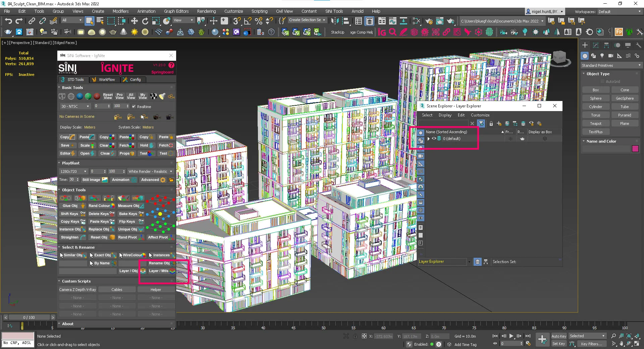Select the Rotate transform tool
Screen dimensions: 644x349
(145, 21)
